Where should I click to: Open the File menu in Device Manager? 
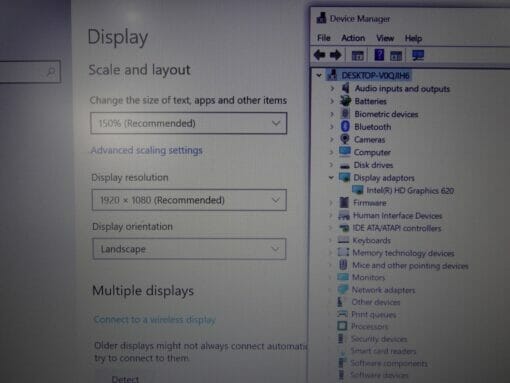click(324, 38)
